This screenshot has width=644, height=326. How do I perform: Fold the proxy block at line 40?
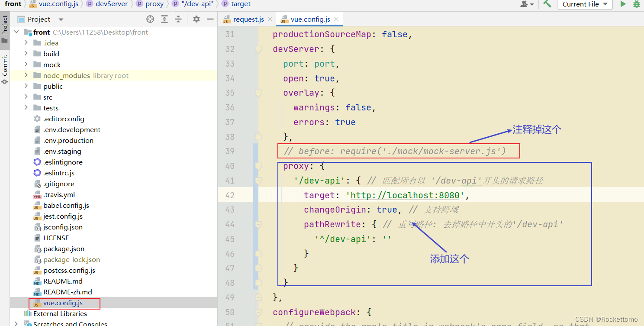pos(258,166)
